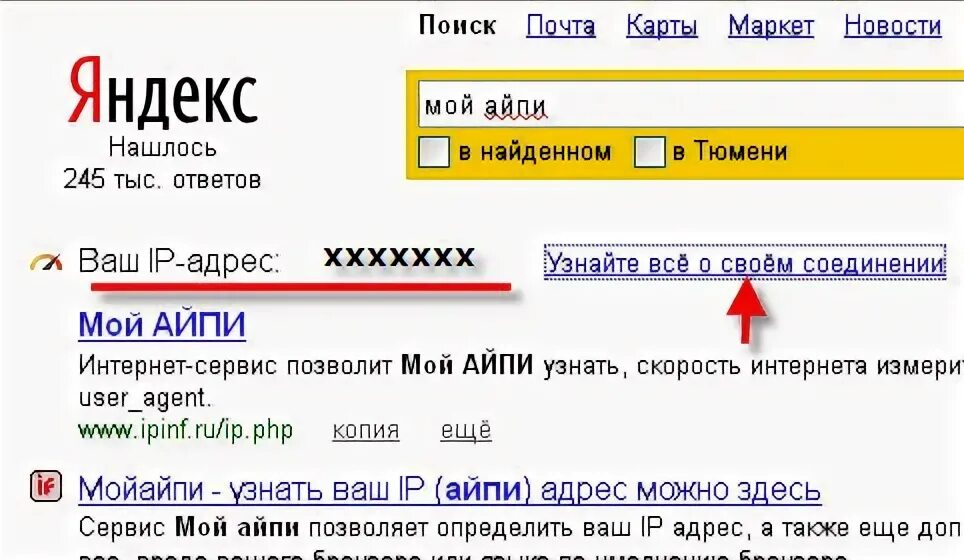The image size is (964, 560).
Task: Click the '245 тыс. ответов' count text
Action: (x=162, y=179)
